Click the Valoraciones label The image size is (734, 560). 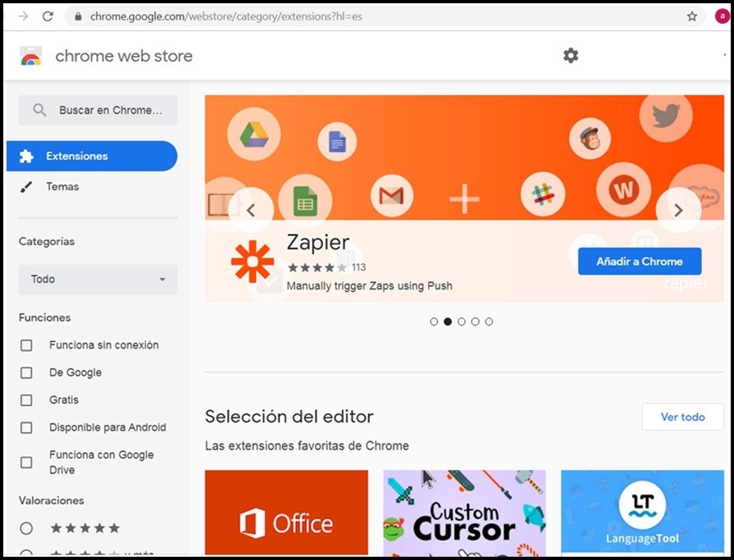tap(52, 501)
